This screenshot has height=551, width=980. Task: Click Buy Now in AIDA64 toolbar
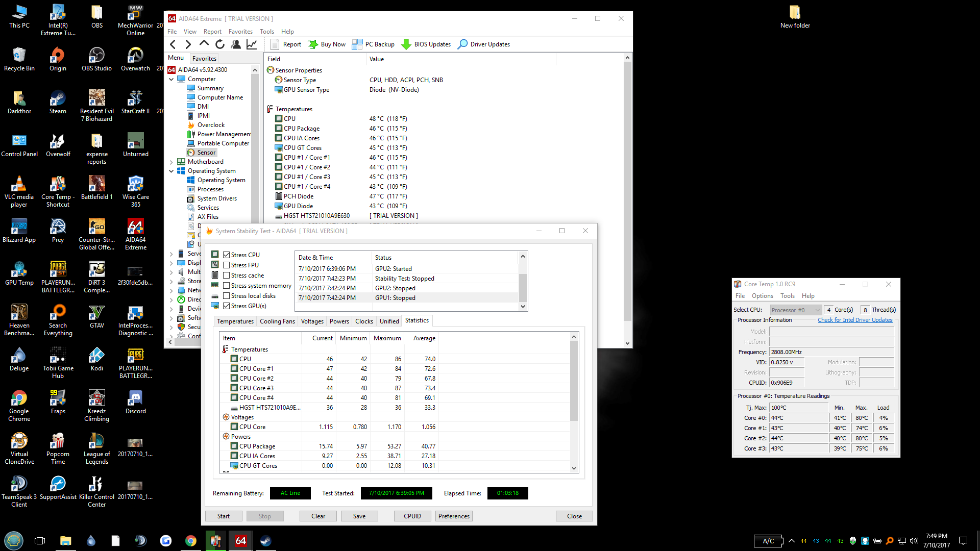[x=327, y=44]
